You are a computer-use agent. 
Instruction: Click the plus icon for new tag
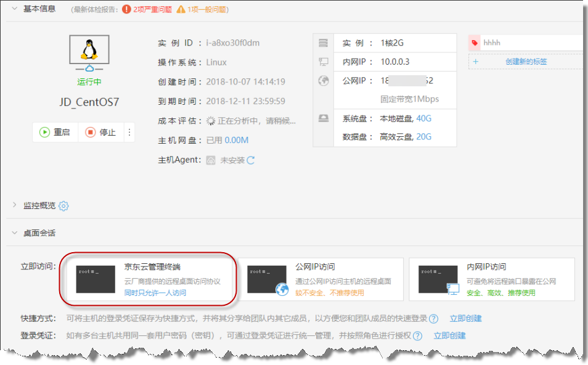475,62
